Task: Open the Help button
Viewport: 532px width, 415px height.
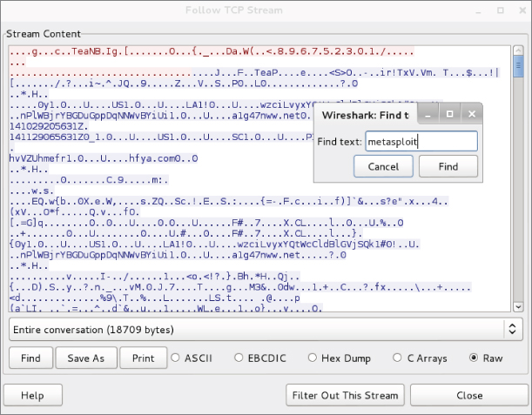Action: pyautogui.click(x=33, y=395)
